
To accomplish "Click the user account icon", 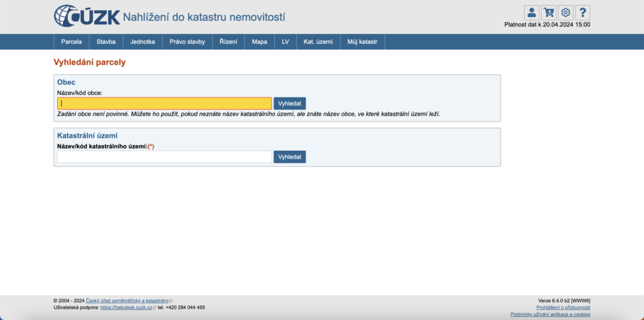I will 531,13.
